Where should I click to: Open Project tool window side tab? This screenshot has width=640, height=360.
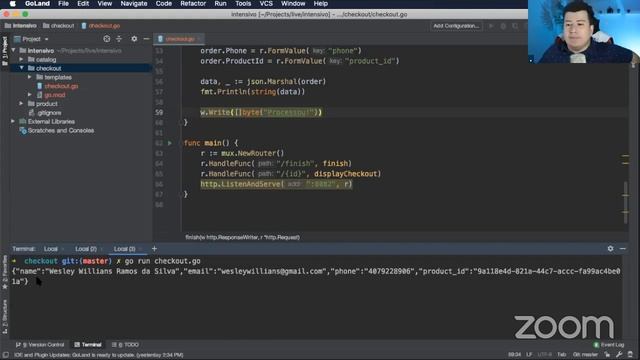pos(4,51)
